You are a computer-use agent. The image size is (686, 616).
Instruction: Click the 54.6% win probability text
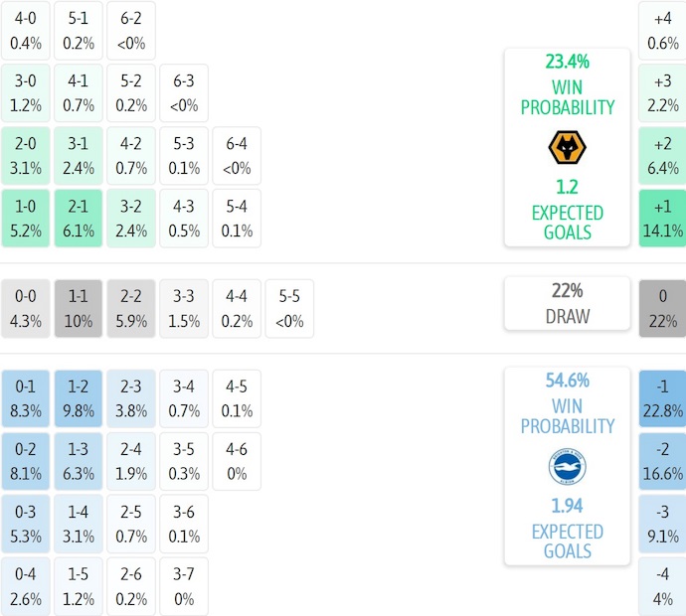[567, 381]
